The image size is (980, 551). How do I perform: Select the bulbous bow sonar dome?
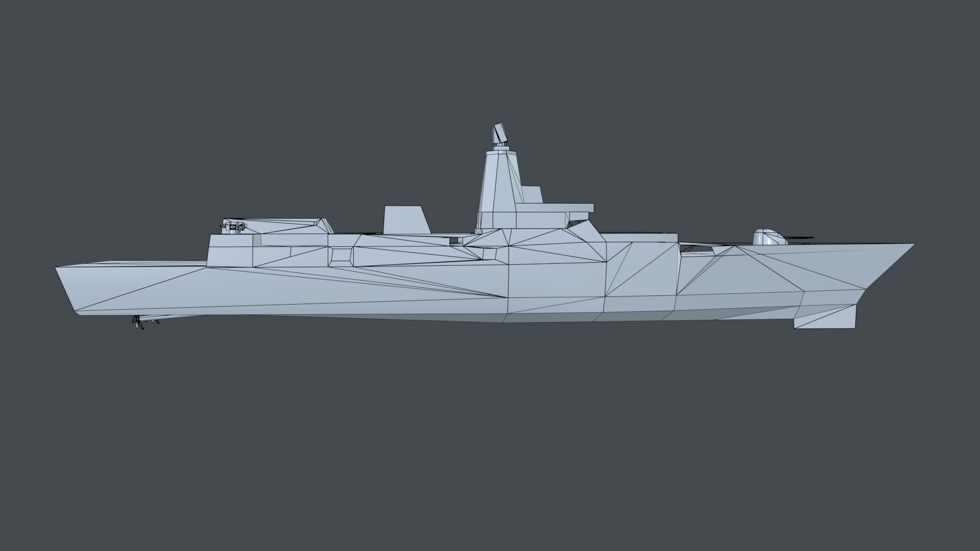pos(825,316)
